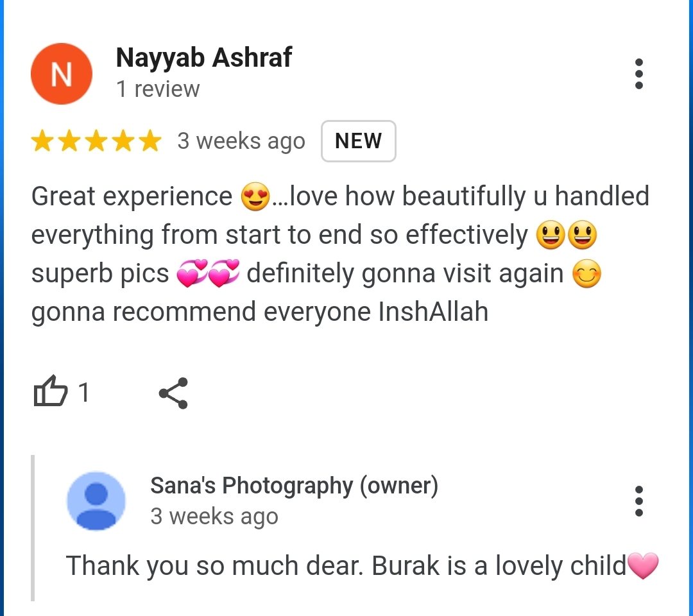Viewport: 693px width, 616px height.
Task: Click the '1 review' text under the reviewer
Action: (x=158, y=89)
